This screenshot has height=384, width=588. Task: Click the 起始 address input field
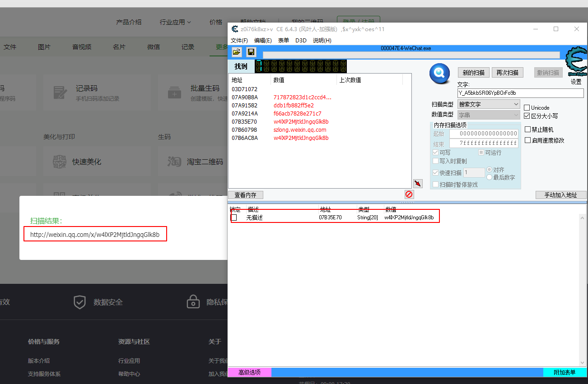tap(484, 134)
